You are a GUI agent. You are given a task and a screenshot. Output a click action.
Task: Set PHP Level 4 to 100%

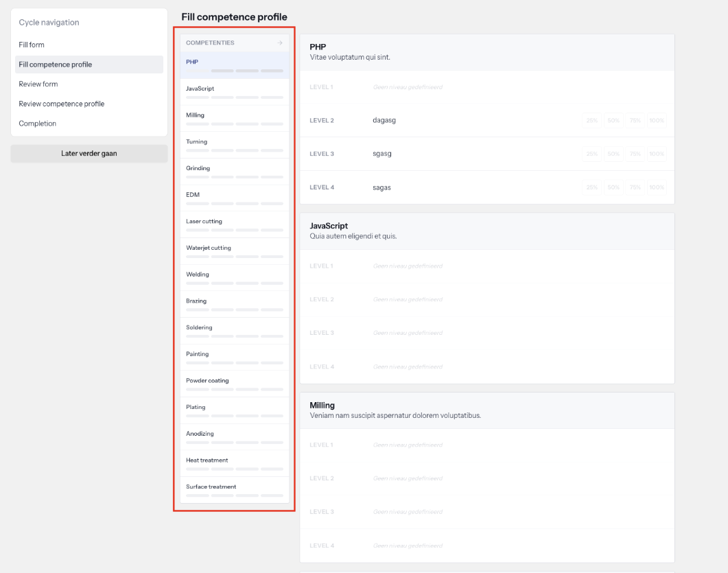click(x=657, y=187)
